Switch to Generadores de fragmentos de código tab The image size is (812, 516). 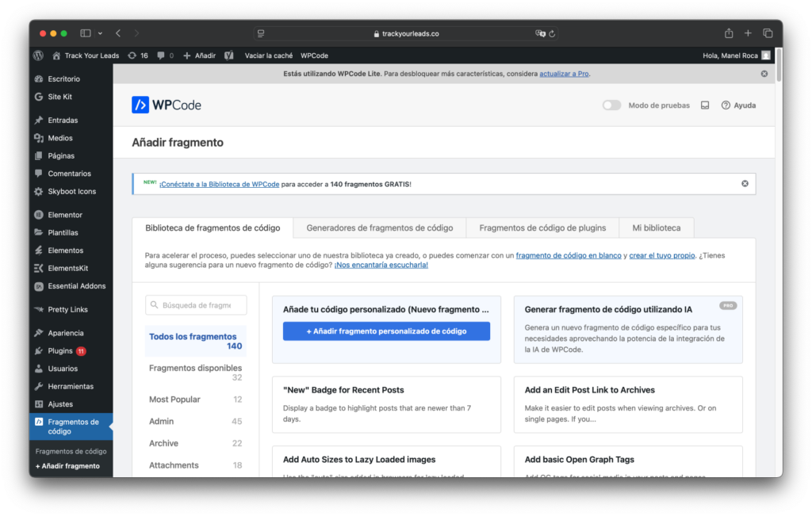(380, 227)
